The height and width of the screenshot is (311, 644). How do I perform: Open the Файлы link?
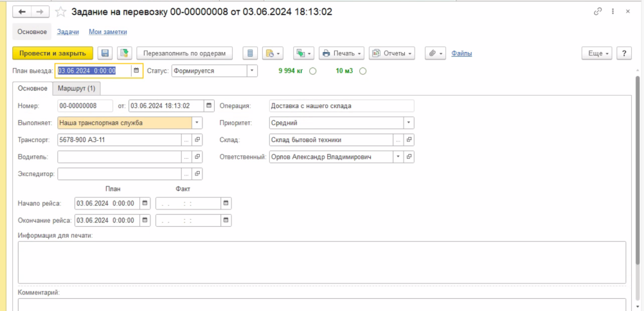(x=461, y=53)
